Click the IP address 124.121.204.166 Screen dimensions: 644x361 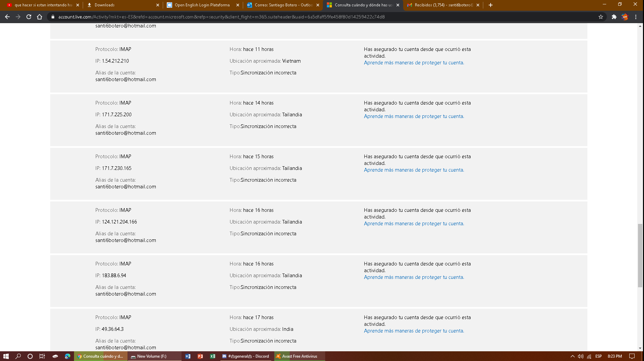pyautogui.click(x=119, y=222)
